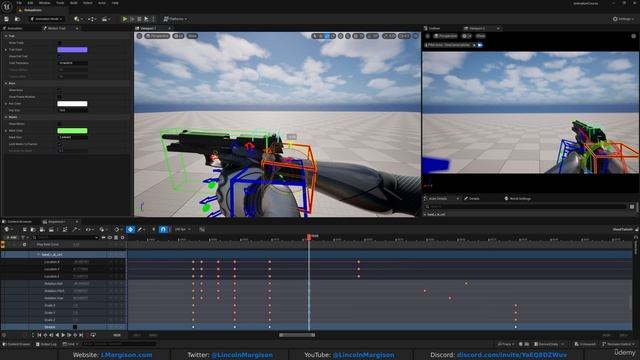The width and height of the screenshot is (640, 360).
Task: Open the Cinematics dropdown in main toolbar
Action: click(x=106, y=19)
